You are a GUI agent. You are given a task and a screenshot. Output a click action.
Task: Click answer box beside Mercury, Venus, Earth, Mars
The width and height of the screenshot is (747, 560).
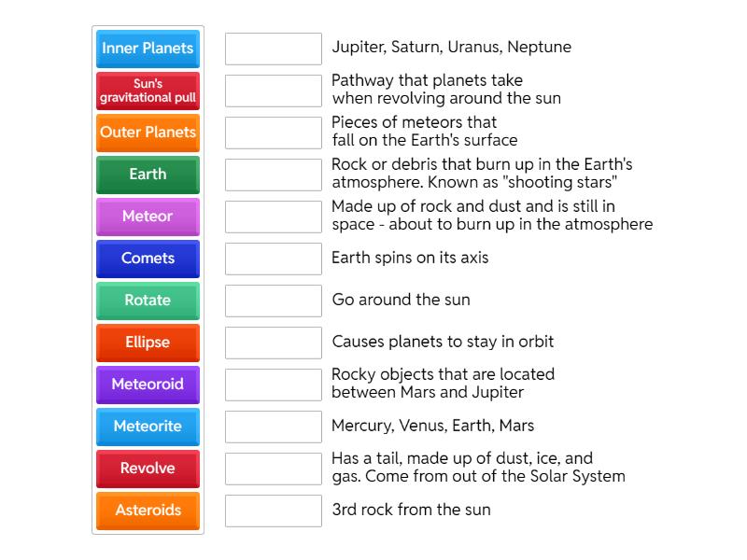pos(273,427)
